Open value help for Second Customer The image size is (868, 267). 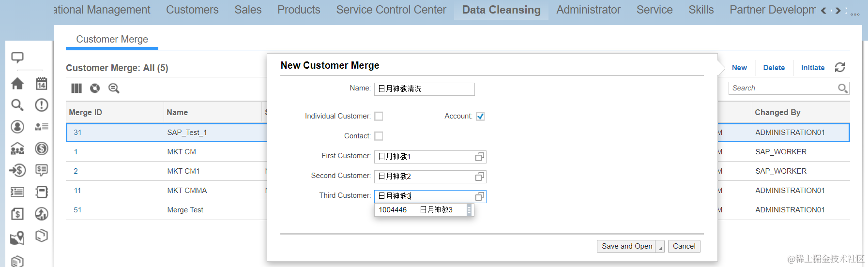pos(479,177)
